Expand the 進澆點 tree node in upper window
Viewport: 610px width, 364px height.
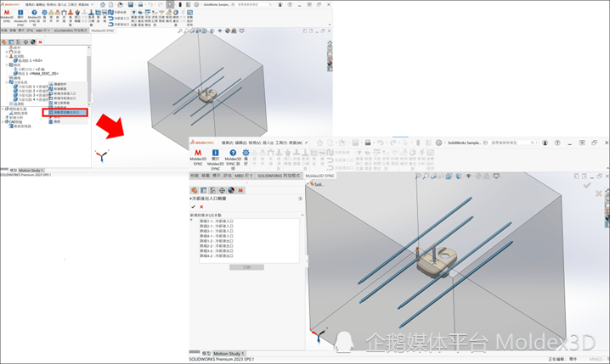pyautogui.click(x=7, y=56)
